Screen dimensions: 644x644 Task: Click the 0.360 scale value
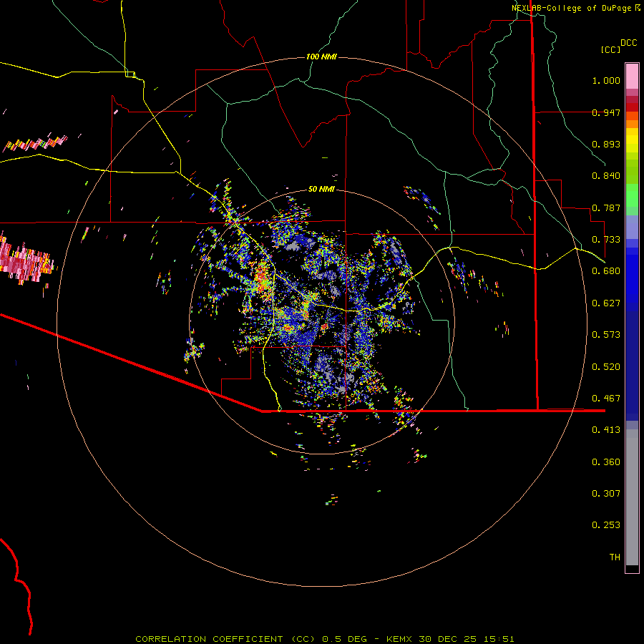click(x=606, y=462)
